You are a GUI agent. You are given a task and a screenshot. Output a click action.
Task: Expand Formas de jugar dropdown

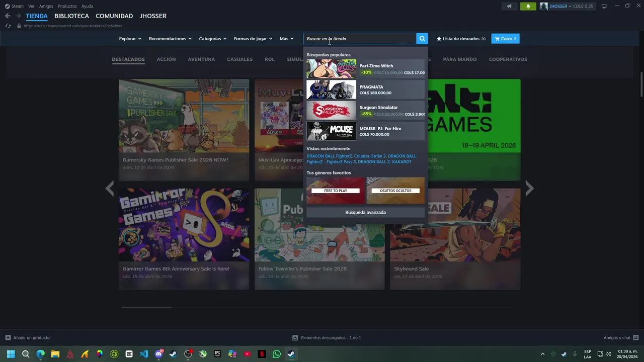[x=253, y=39]
